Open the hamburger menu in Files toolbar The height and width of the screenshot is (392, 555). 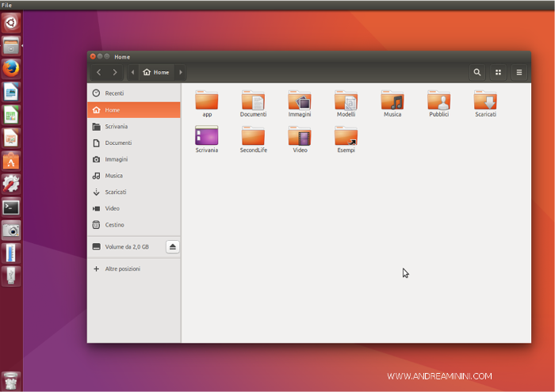coord(519,72)
